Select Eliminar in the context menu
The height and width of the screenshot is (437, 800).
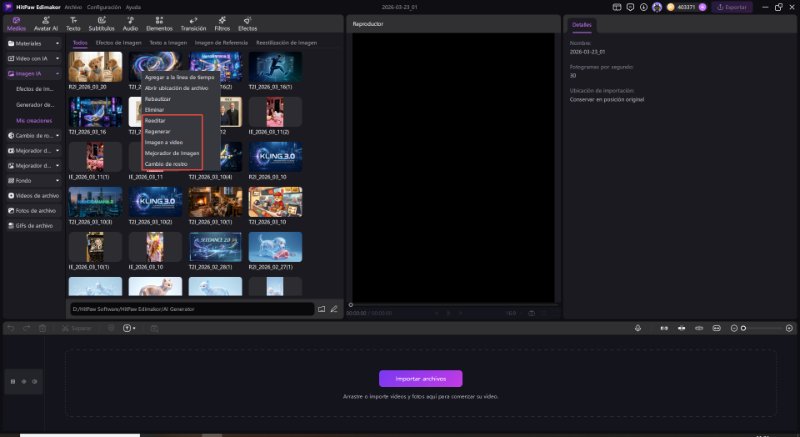tap(154, 109)
